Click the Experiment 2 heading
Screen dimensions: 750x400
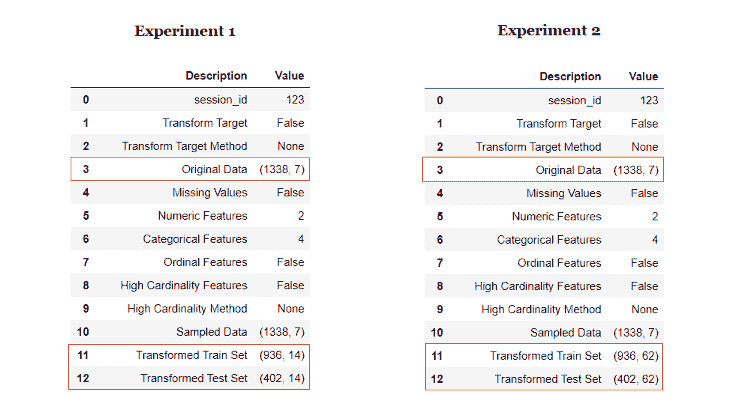point(548,31)
